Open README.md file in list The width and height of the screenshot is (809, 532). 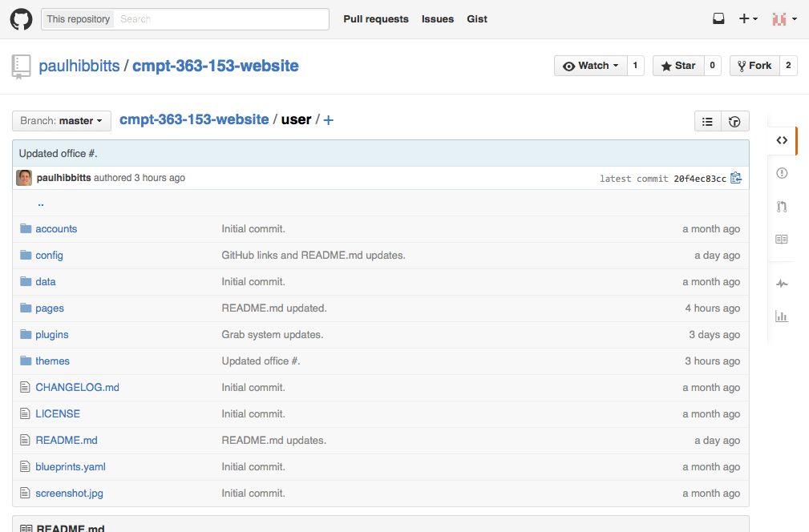[x=67, y=440]
